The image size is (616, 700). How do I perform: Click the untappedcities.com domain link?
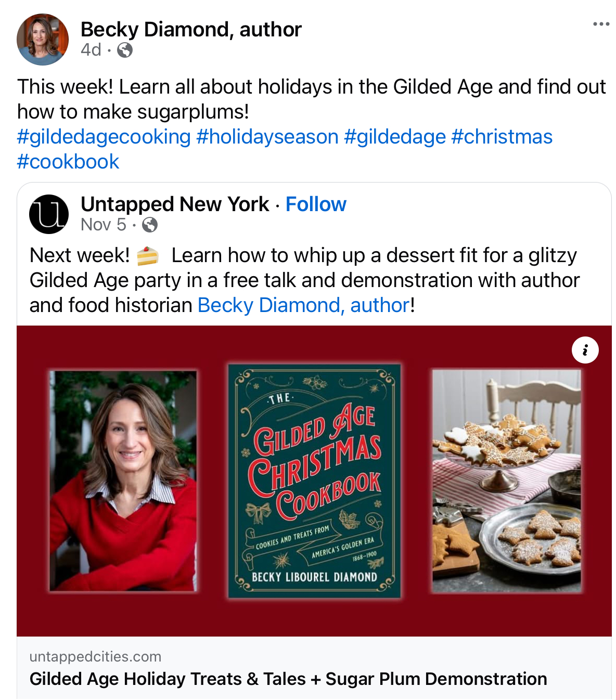click(x=95, y=656)
